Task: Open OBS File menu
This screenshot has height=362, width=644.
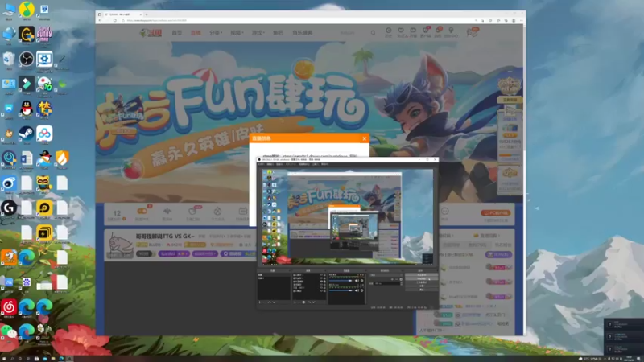Action: point(260,164)
